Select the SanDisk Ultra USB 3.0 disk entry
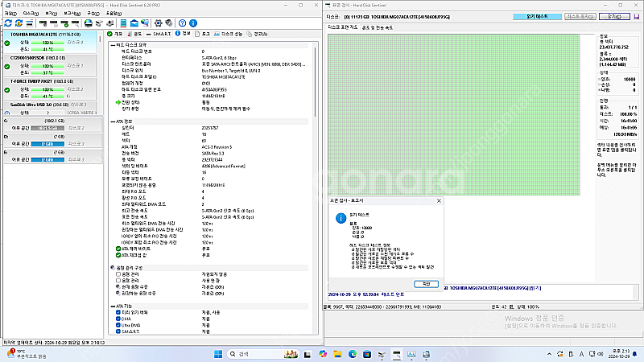Image resolution: width=644 pixels, height=362 pixels. pyautogui.click(x=50, y=109)
